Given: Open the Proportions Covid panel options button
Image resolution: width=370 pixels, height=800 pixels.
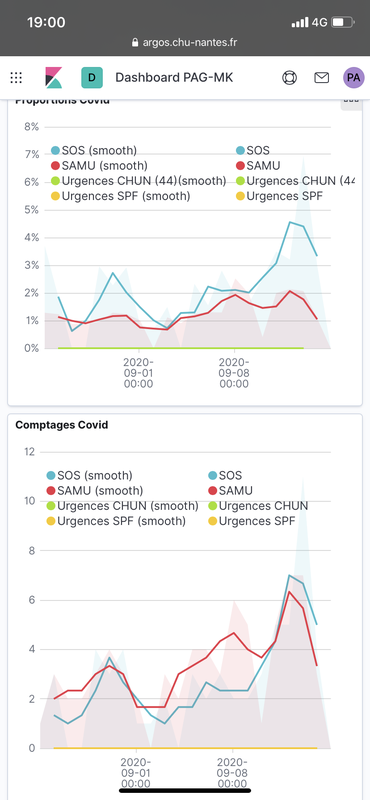Looking at the screenshot, I should [351, 102].
